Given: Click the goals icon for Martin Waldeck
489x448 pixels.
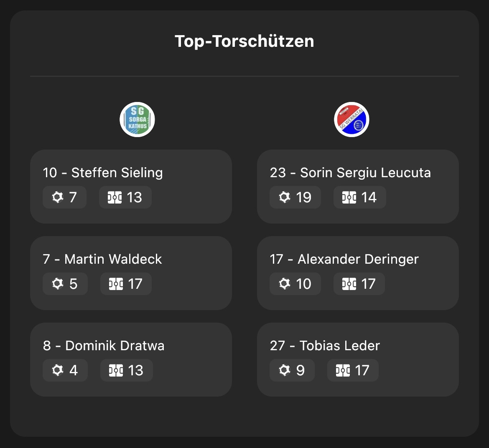Looking at the screenshot, I should (x=58, y=284).
